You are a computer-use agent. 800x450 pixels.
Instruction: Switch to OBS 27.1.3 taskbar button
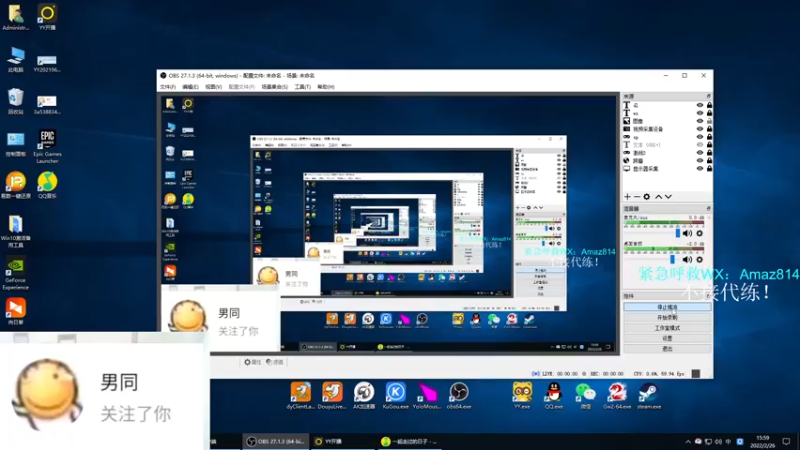pos(276,441)
